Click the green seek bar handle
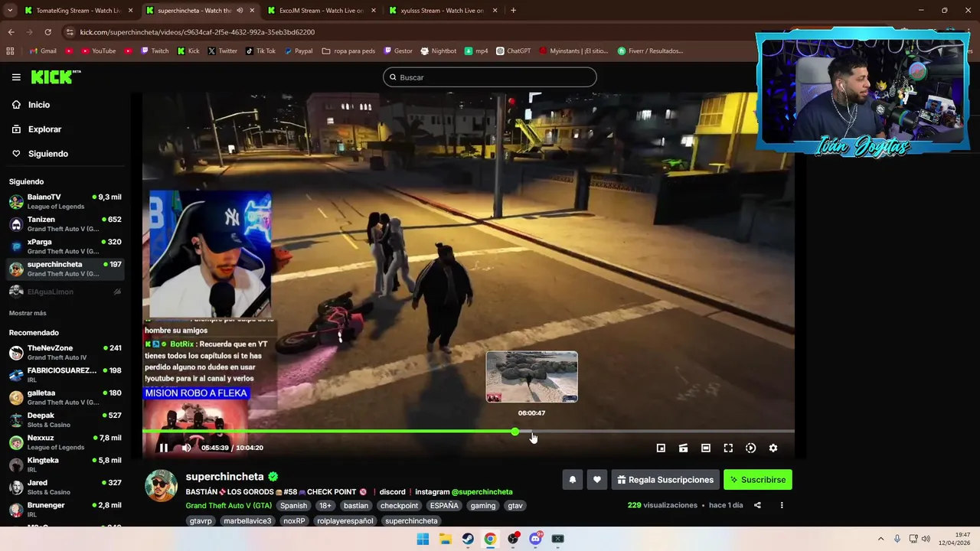 click(515, 432)
